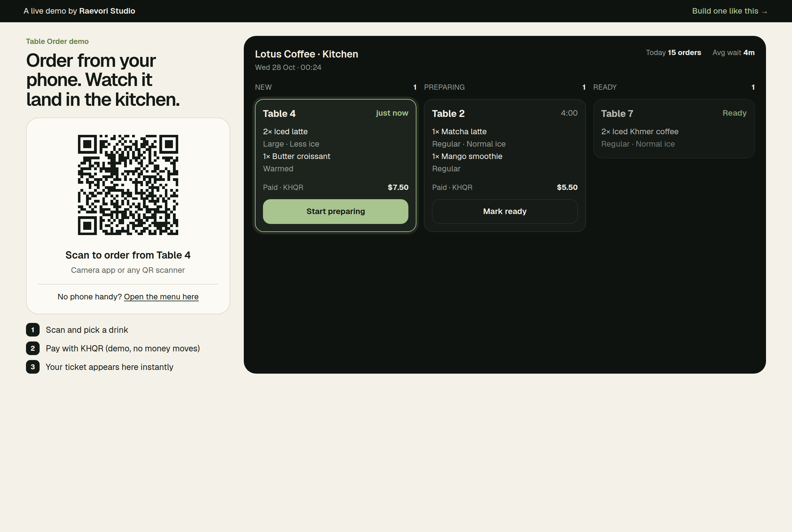Click the Start preparing button
Viewport: 792px width, 532px height.
coord(335,211)
